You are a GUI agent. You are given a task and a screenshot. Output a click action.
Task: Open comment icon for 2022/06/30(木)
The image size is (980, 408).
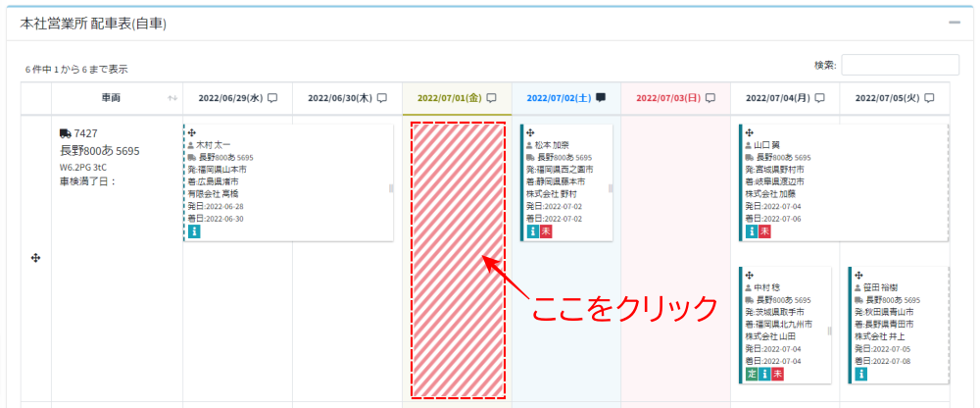coord(383,98)
